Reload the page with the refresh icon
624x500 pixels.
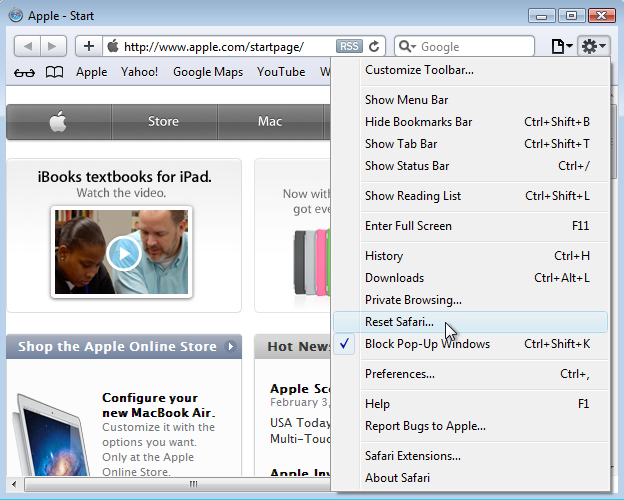pyautogui.click(x=374, y=47)
